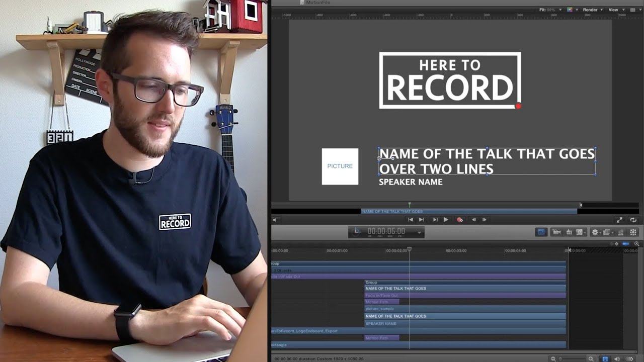The width and height of the screenshot is (644, 362).
Task: Select the Rectangle timeline bar
Action: (x=419, y=345)
